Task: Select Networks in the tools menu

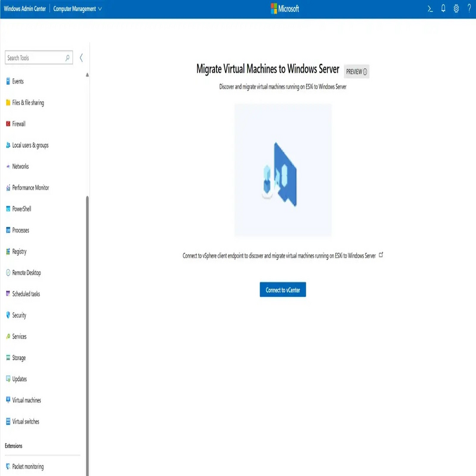Action: pos(20,166)
